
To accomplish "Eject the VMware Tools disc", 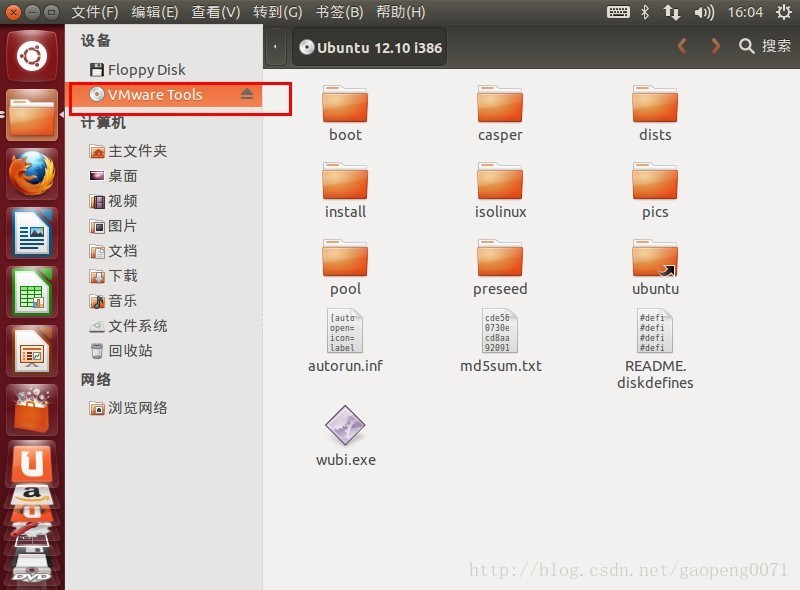I will tap(247, 94).
